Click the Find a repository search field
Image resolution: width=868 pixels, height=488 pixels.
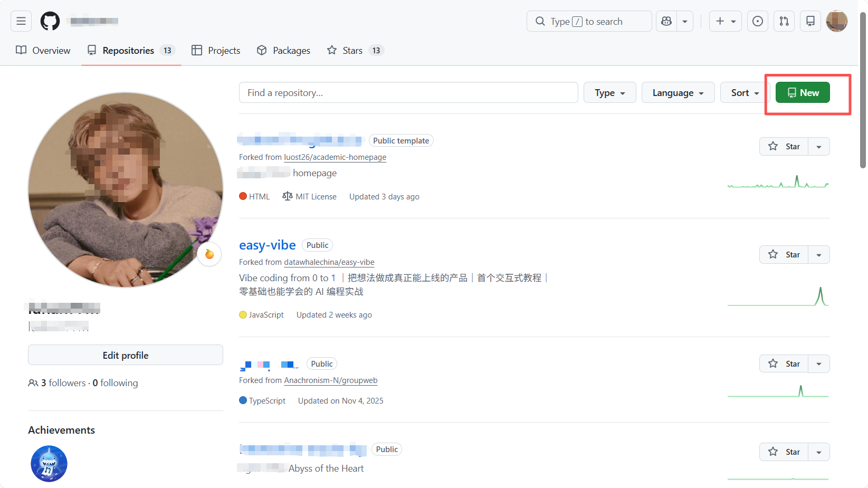[408, 93]
